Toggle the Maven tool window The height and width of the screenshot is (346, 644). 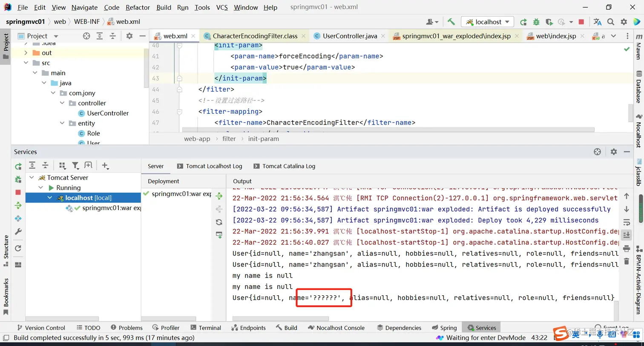[638, 47]
